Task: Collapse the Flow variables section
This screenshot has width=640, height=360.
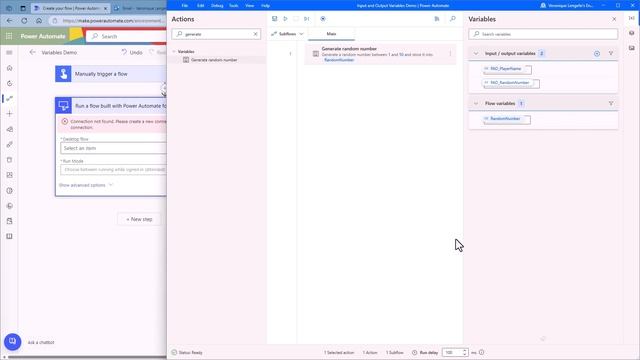Action: pos(476,104)
